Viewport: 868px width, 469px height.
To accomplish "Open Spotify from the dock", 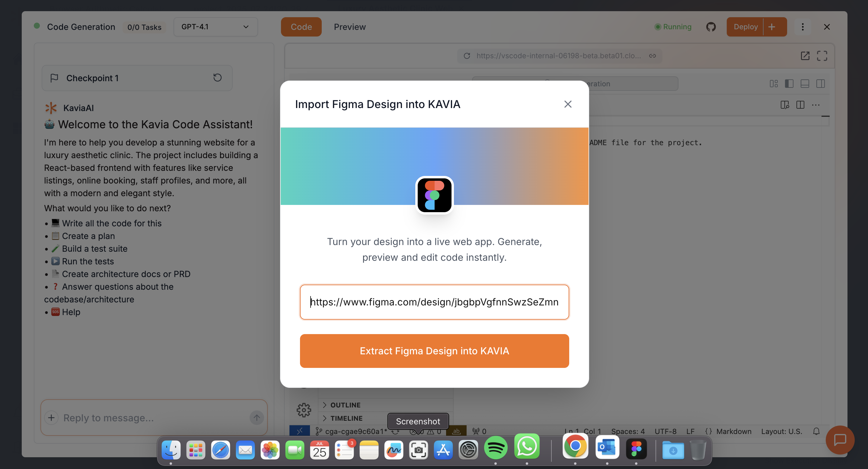I will pyautogui.click(x=495, y=448).
